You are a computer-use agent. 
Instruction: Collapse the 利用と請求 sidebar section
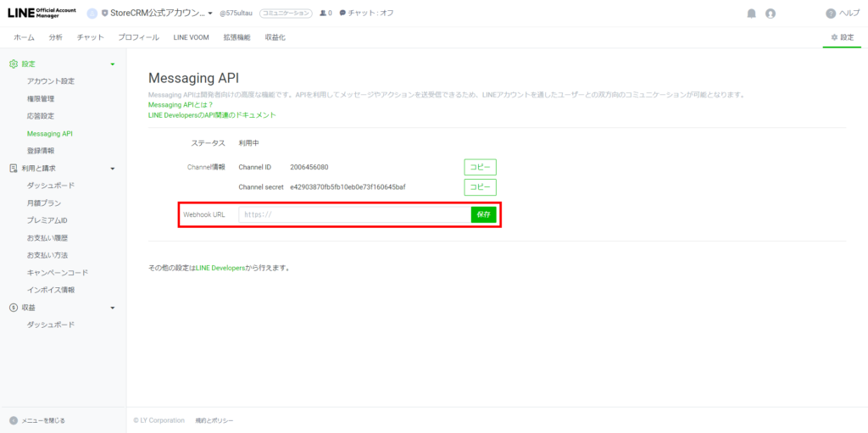point(113,169)
